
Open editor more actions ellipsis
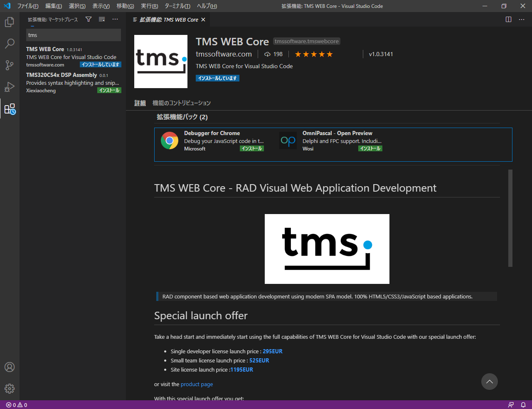coord(522,20)
